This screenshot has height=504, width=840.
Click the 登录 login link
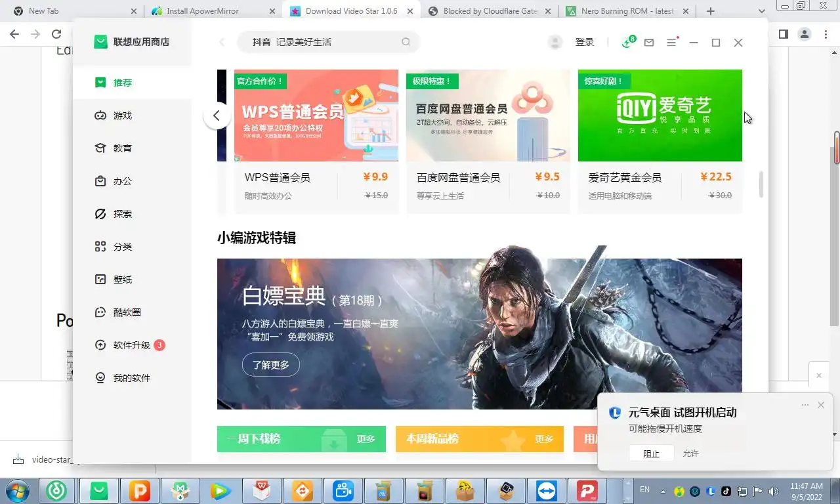coord(585,42)
